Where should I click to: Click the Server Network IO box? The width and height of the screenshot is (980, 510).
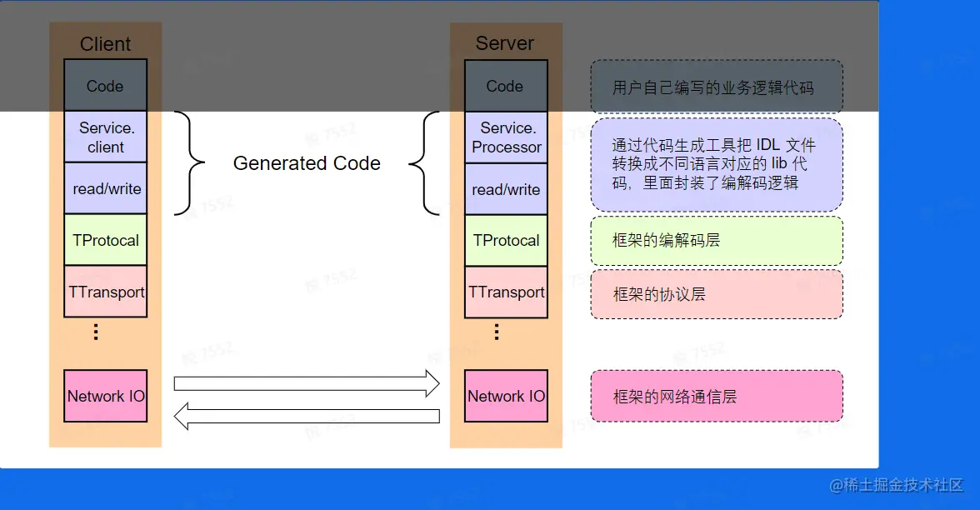(x=505, y=396)
